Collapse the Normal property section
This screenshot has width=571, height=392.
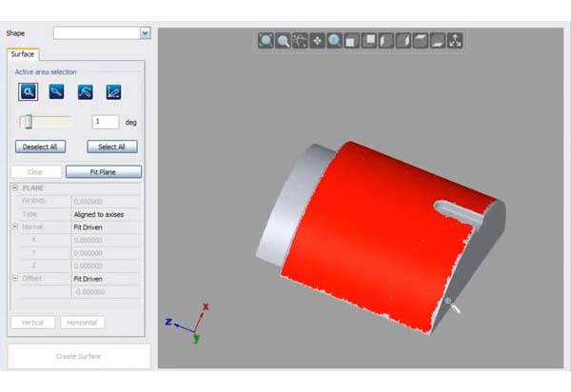(x=15, y=227)
